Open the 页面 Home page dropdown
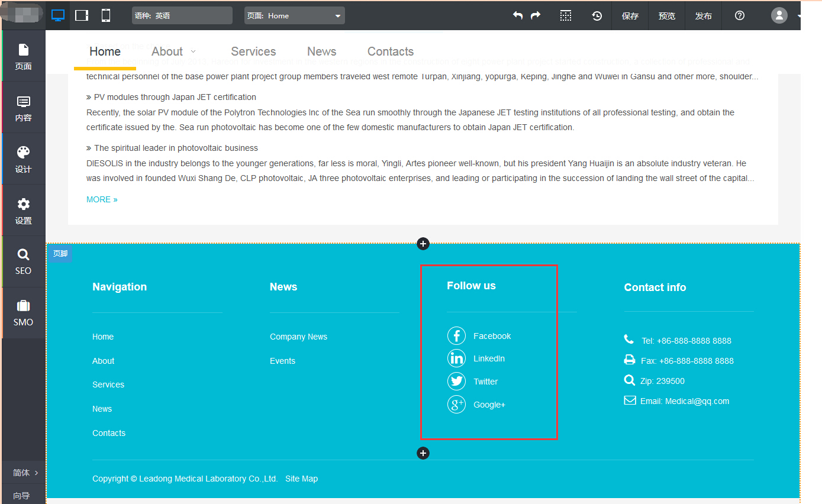The width and height of the screenshot is (822, 504). point(294,15)
